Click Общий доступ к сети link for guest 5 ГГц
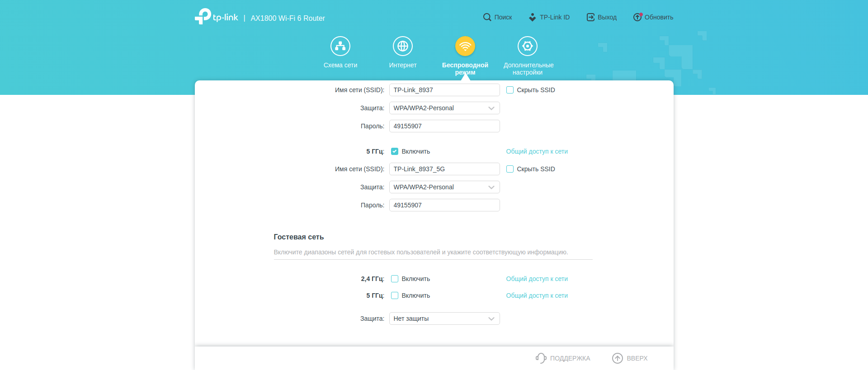The image size is (868, 370). pyautogui.click(x=537, y=295)
